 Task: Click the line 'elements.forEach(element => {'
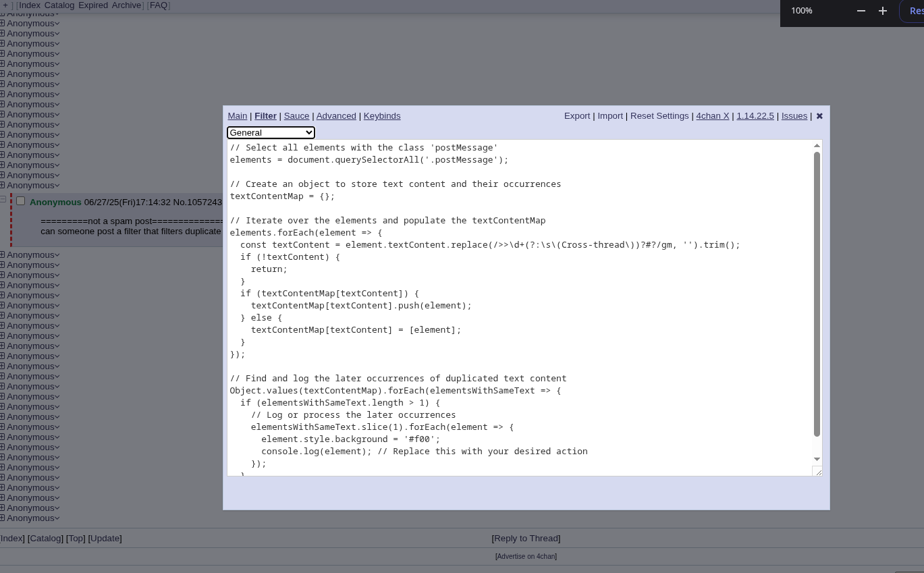(306, 233)
